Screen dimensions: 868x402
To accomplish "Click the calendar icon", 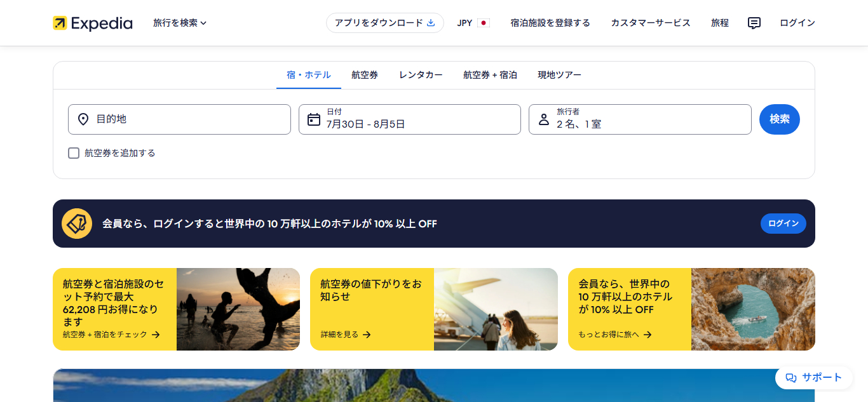I will (314, 119).
